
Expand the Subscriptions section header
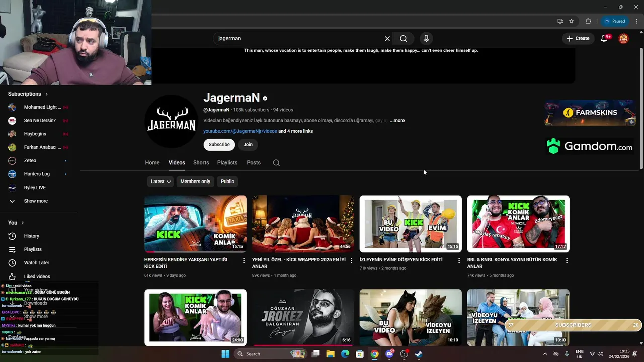click(x=28, y=94)
